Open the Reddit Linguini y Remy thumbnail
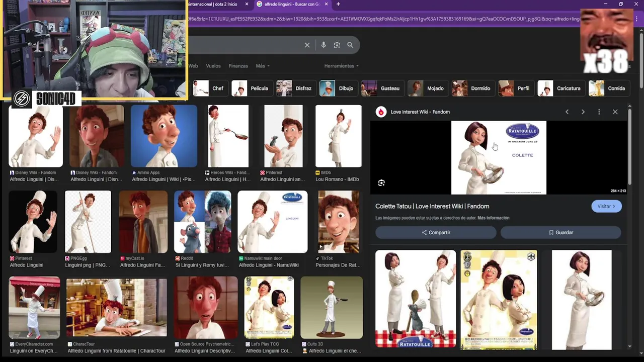 (x=202, y=222)
